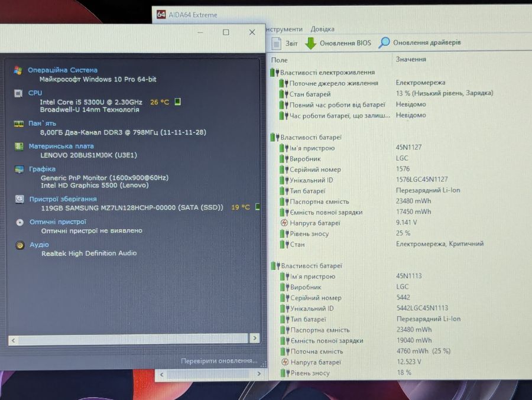The width and height of the screenshot is (532, 400).
Task: Open the Материнська плата section link
Action: click(61, 146)
